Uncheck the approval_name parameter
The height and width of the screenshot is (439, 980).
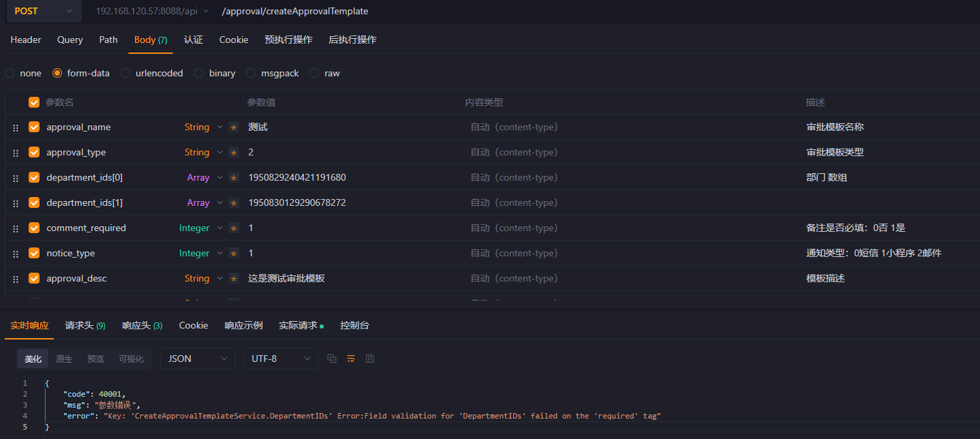click(34, 127)
